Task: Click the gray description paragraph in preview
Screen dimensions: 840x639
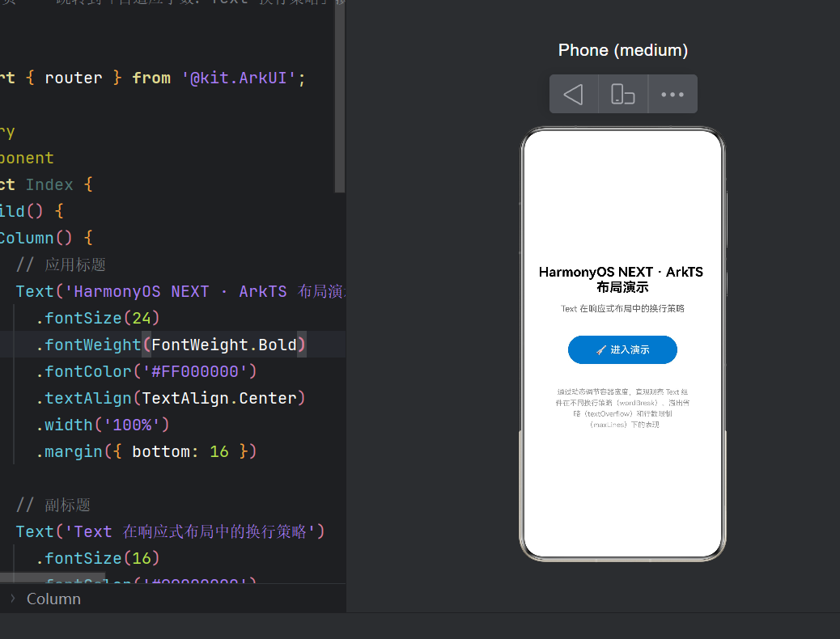Action: point(622,408)
